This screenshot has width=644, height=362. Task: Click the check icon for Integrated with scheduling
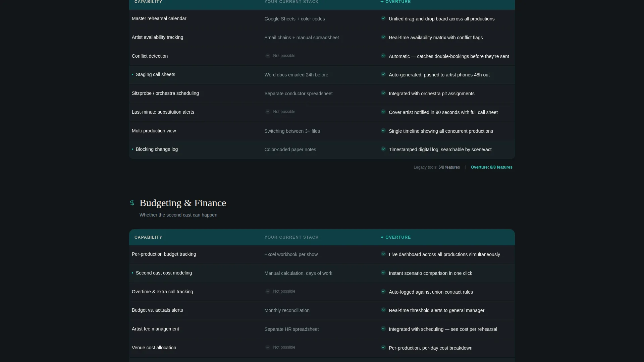click(x=383, y=329)
